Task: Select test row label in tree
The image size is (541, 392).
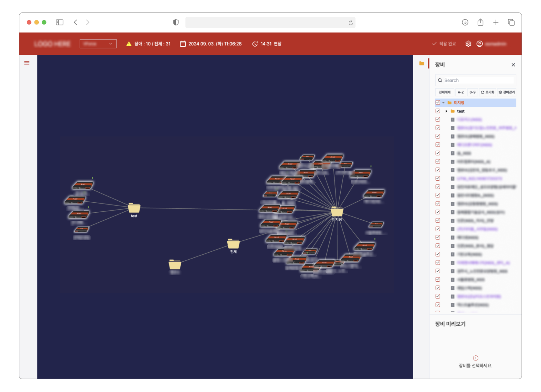Action: click(460, 111)
